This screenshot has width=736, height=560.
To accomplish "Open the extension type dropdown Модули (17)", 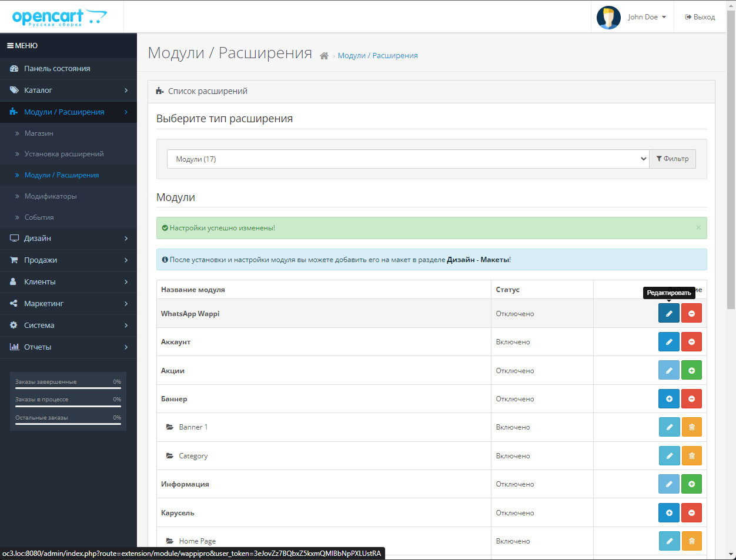I will click(407, 159).
